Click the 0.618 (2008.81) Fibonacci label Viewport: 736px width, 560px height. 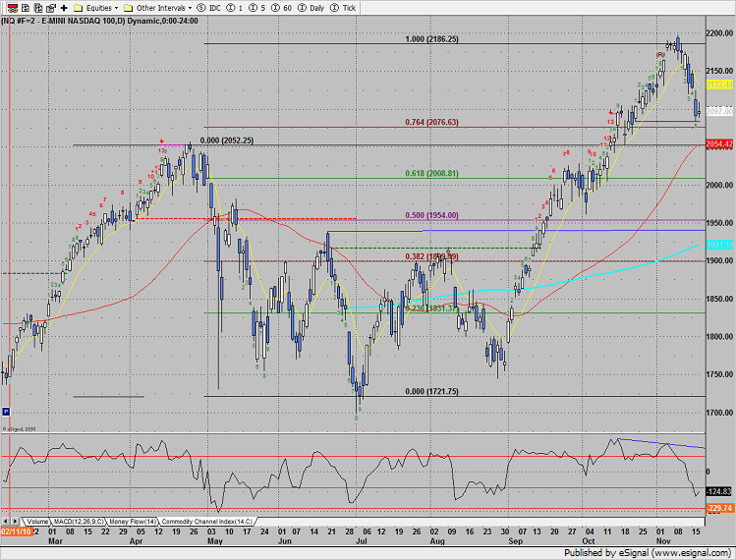coord(431,173)
